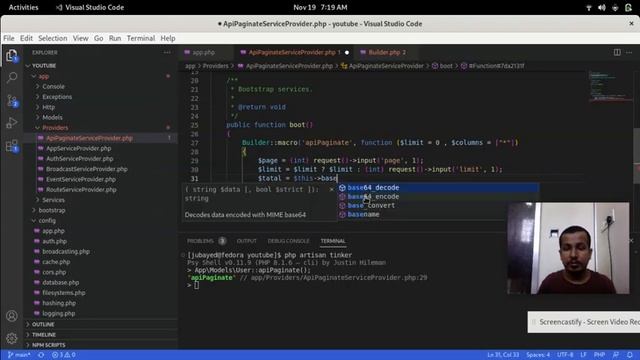Open the Terminal menu
640x360 pixels.
coord(141,38)
